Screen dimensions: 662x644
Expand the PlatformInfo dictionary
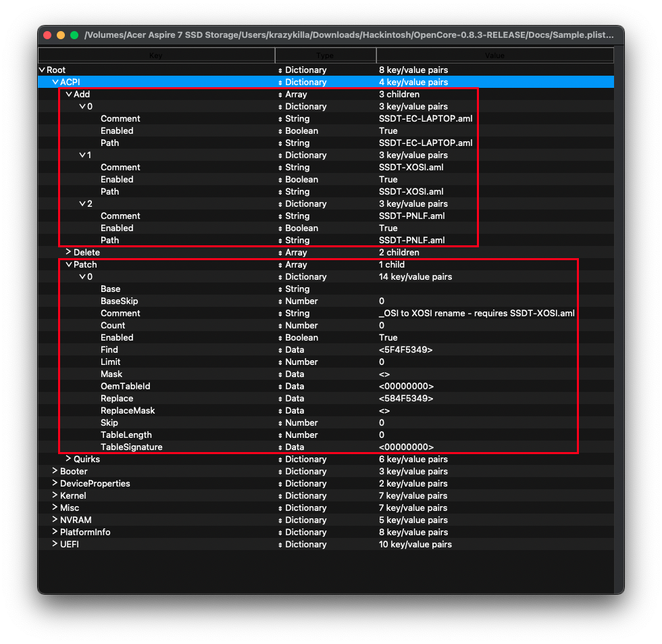tap(55, 532)
